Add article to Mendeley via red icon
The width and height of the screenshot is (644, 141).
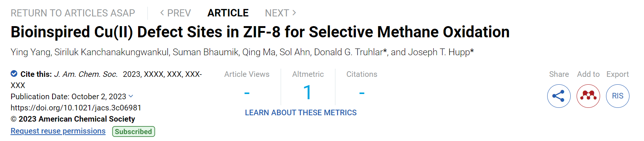pos(588,96)
